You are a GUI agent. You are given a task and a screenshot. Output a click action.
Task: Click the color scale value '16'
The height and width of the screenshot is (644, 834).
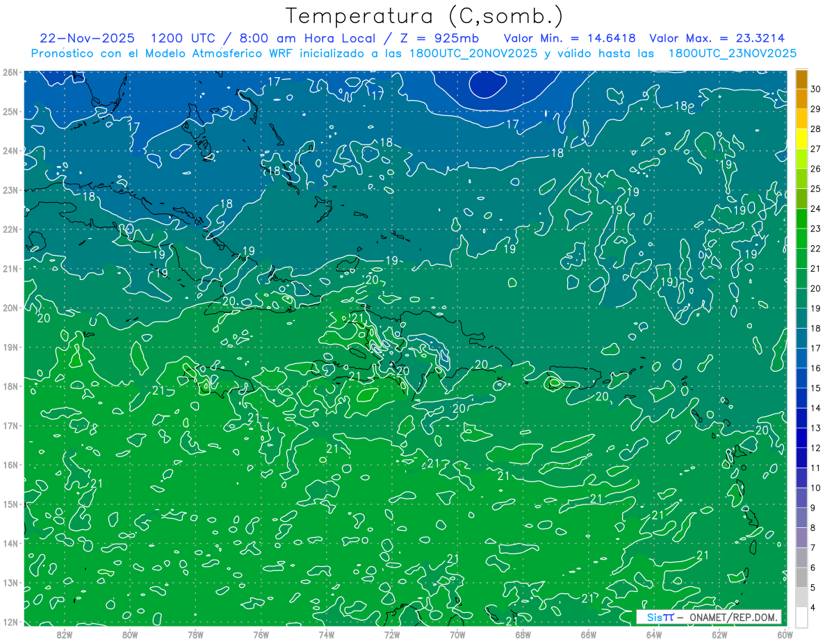(815, 368)
